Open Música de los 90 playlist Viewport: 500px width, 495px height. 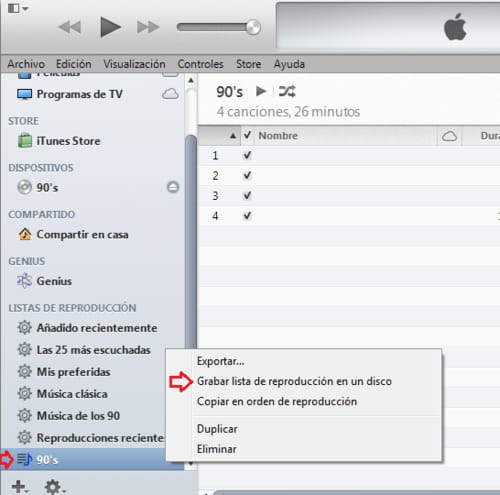(78, 416)
